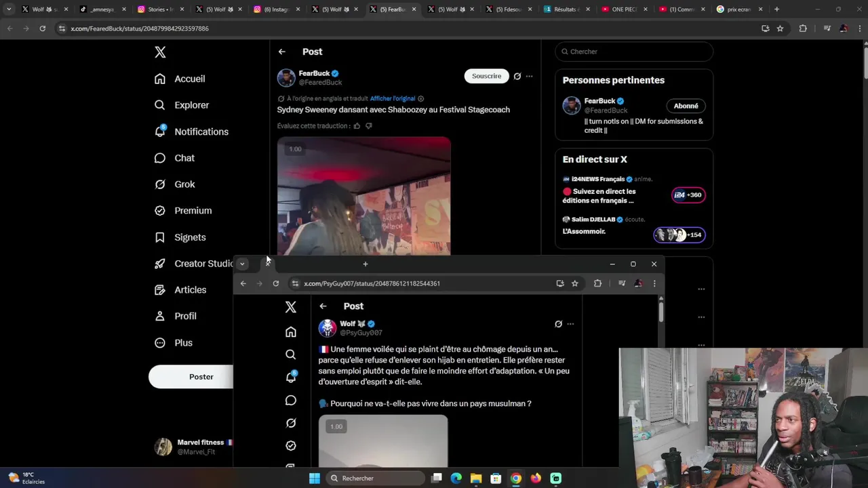
Task: Open Chrome from the taskbar
Action: pyautogui.click(x=516, y=479)
